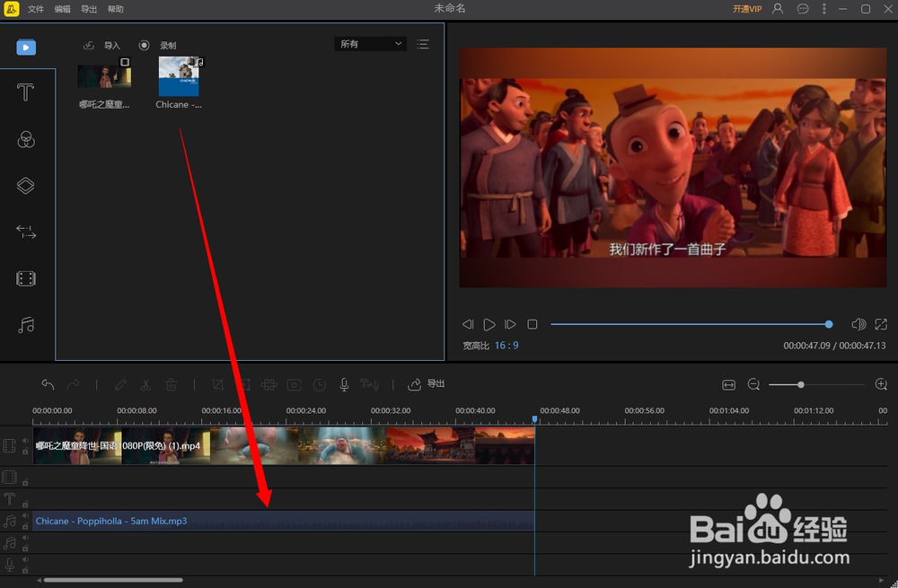The height and width of the screenshot is (588, 898).
Task: Click the 00:00:24.00 timecode on ruler
Action: pyautogui.click(x=306, y=410)
